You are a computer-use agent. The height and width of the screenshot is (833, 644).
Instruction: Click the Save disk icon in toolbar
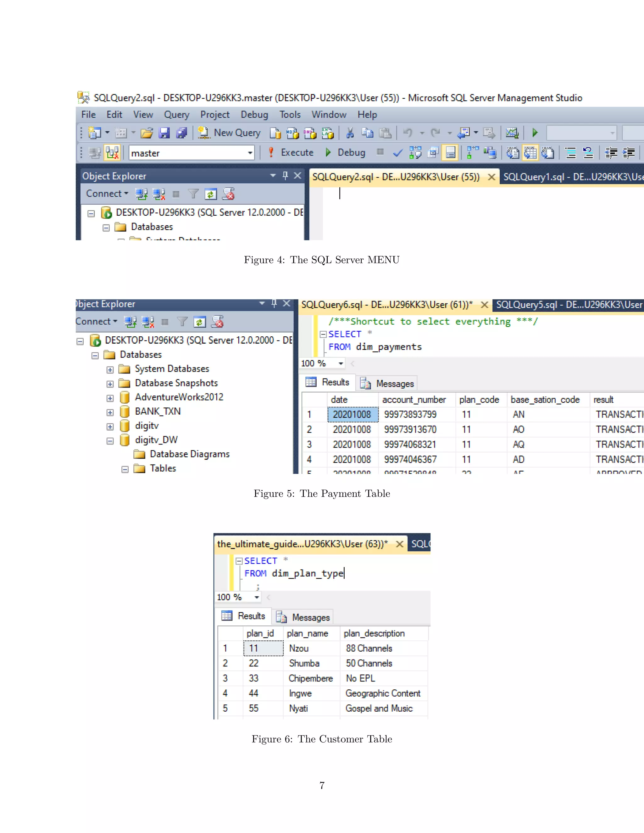click(x=164, y=133)
